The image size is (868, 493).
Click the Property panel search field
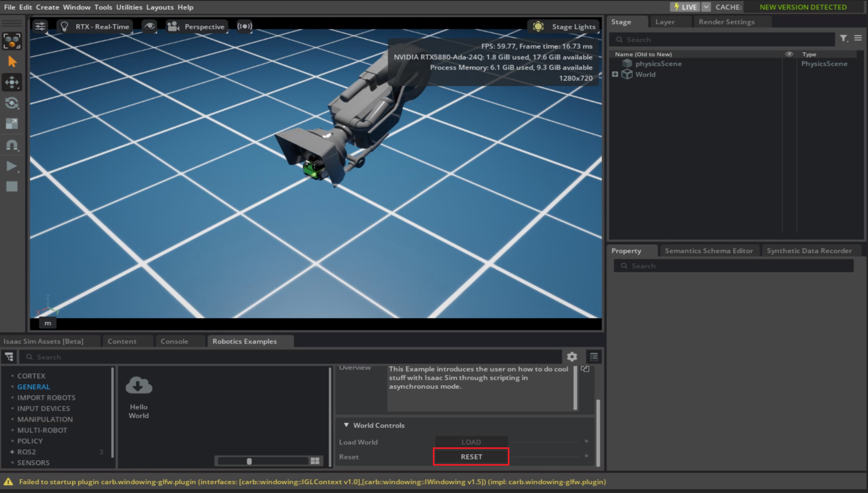coord(734,266)
